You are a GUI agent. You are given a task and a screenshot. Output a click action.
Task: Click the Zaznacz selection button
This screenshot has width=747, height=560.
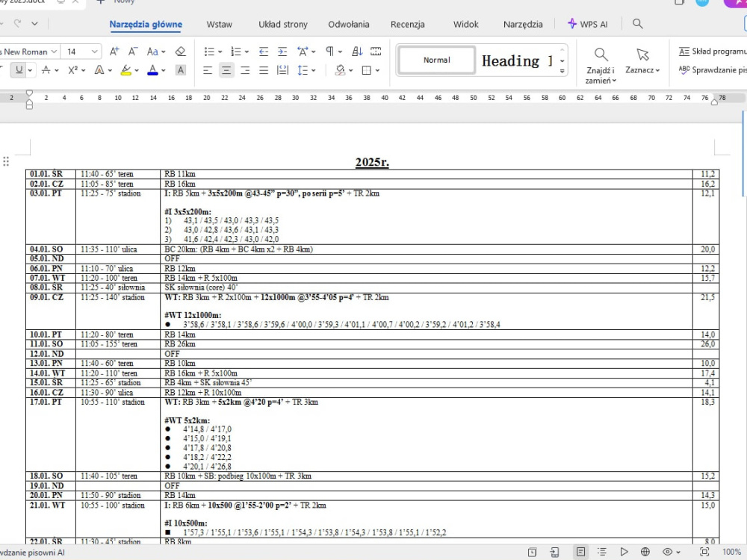[x=642, y=61]
